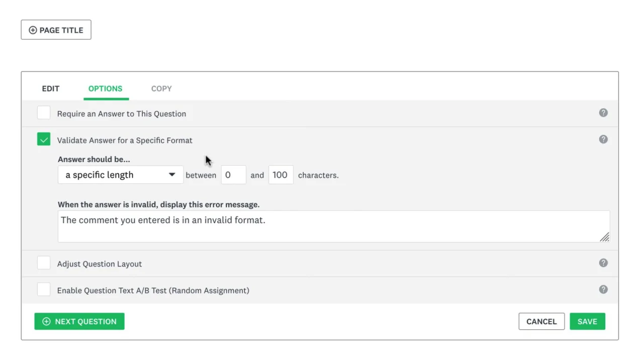The width and height of the screenshot is (644, 364).
Task: Click the PAGE TITLE button
Action: tap(56, 30)
